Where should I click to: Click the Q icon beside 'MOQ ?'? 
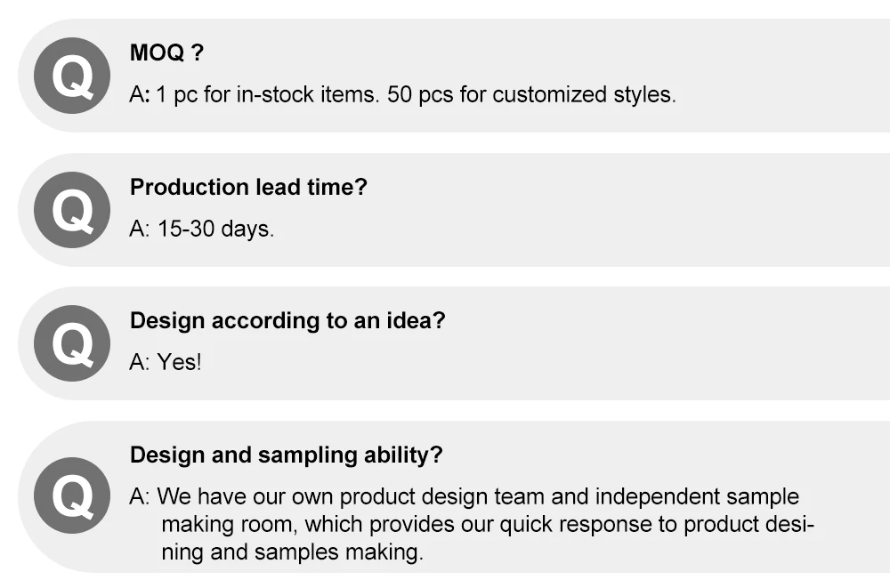71,76
